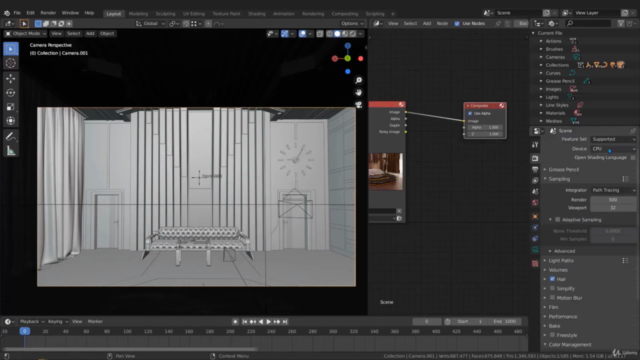640x360 pixels.
Task: Open the Object properties tab icon
Action: pyautogui.click(x=535, y=216)
